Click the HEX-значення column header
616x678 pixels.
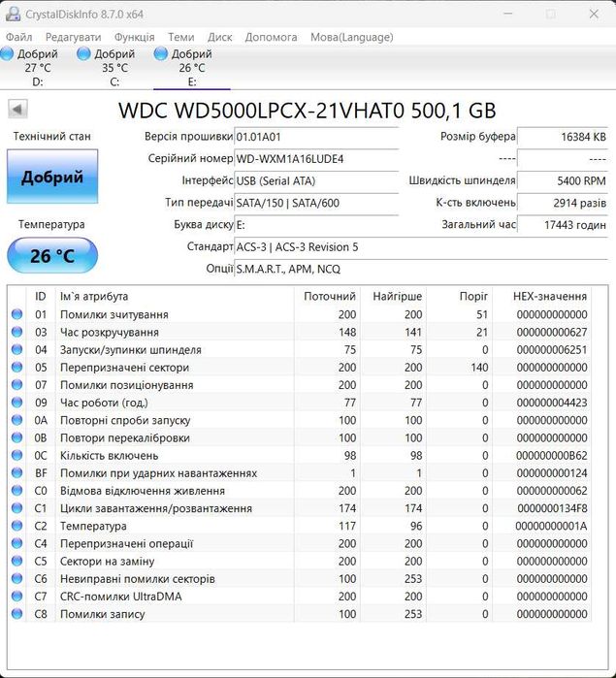point(542,296)
